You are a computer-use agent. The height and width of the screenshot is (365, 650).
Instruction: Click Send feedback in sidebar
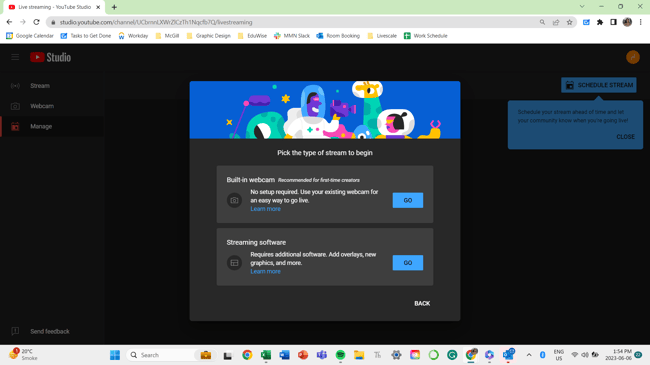(x=50, y=331)
